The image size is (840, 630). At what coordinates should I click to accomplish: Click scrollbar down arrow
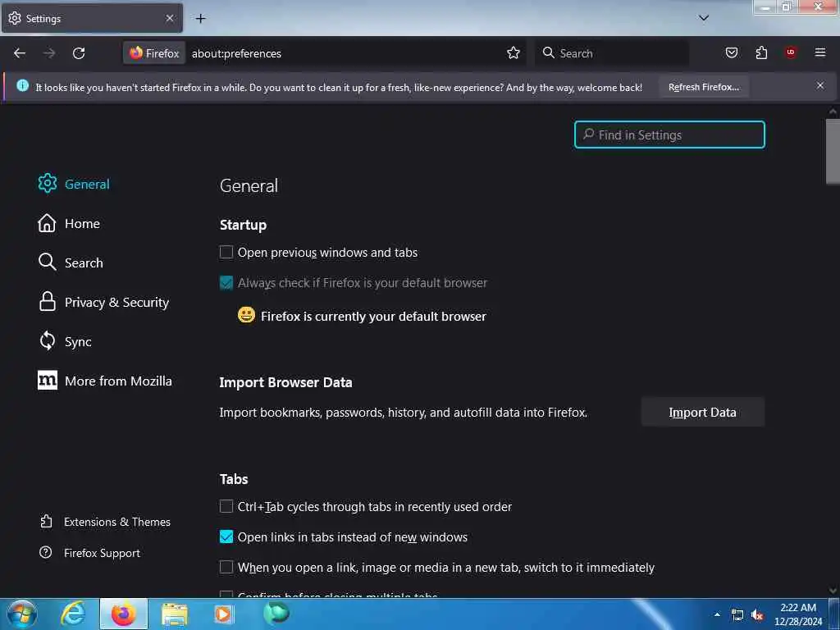click(x=833, y=591)
